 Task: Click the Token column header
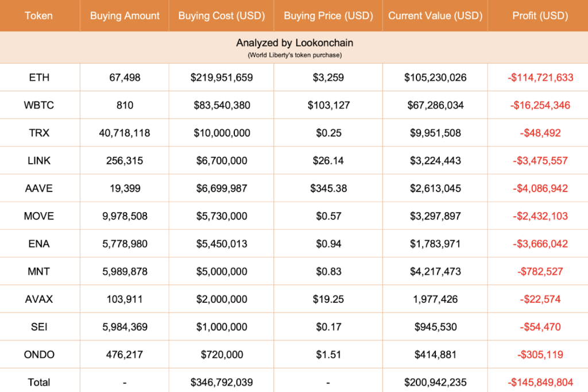[39, 16]
